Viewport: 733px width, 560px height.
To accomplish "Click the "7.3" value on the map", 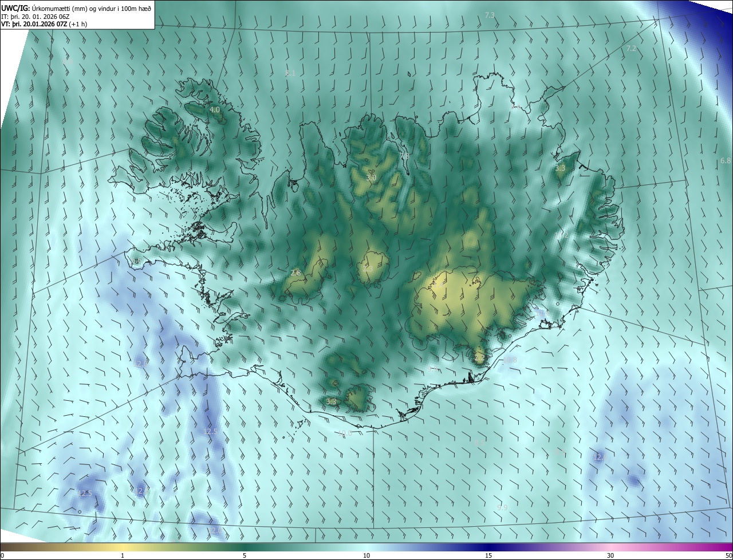I will point(490,15).
